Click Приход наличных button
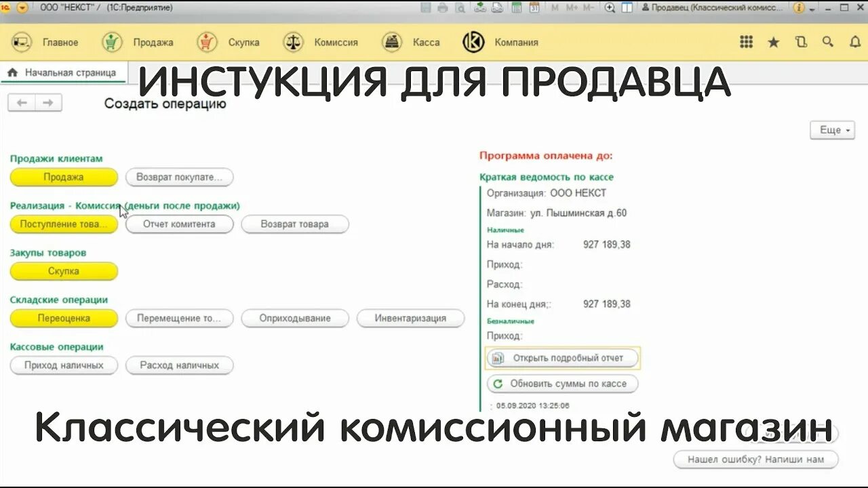This screenshot has width=868, height=488. (x=64, y=365)
